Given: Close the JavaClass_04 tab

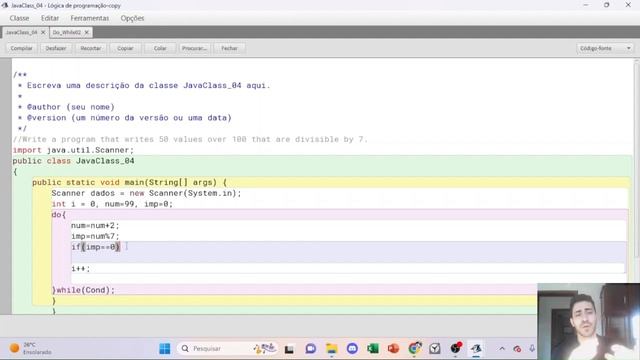Looking at the screenshot, I should click(x=43, y=32).
